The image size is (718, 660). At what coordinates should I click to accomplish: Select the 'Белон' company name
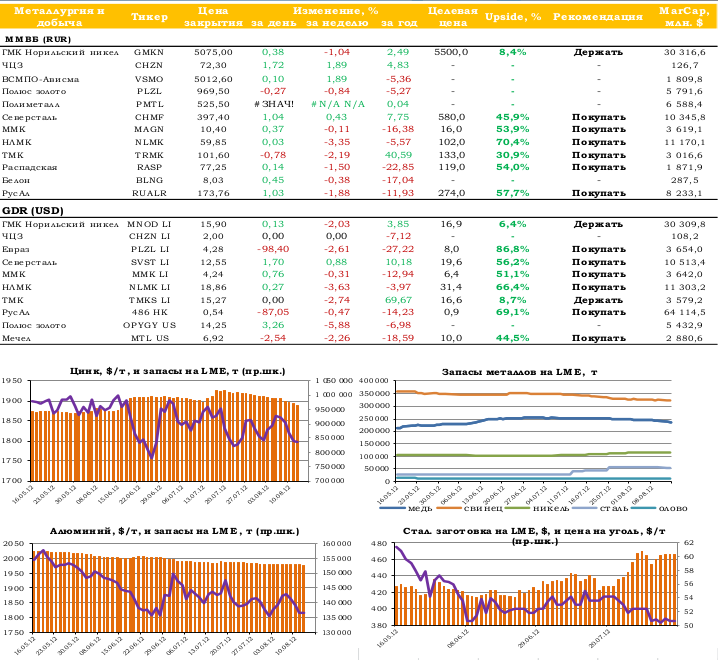point(16,180)
